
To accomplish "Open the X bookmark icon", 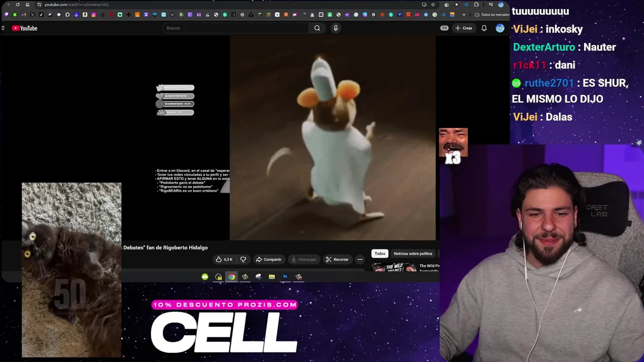I will [x=32, y=15].
